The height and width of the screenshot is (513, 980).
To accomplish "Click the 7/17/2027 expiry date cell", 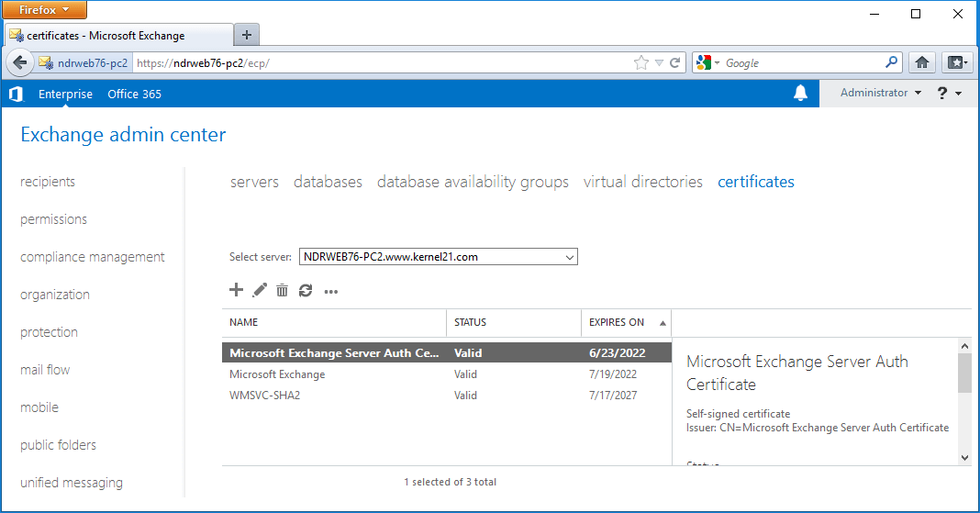I will click(x=613, y=396).
